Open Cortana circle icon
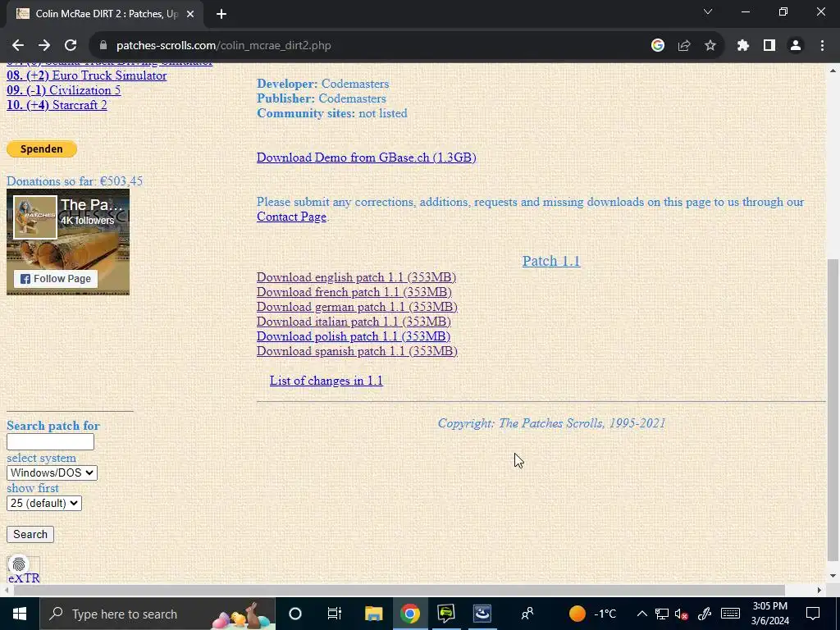This screenshot has height=630, width=840. click(295, 614)
